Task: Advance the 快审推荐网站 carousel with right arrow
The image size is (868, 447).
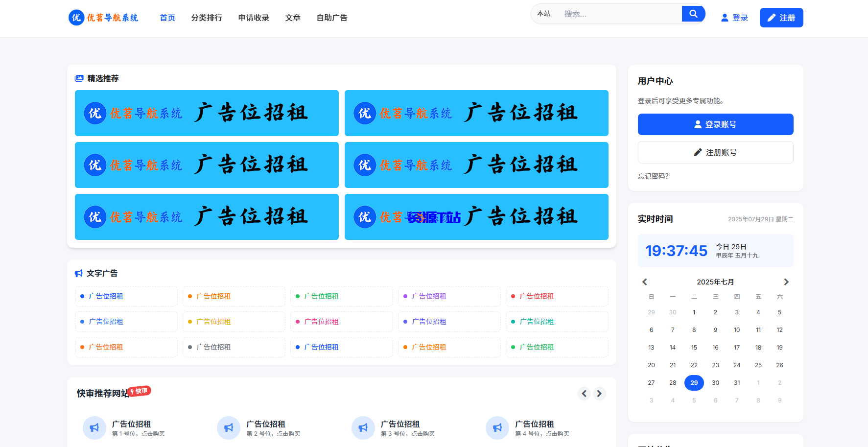Action: [x=599, y=393]
